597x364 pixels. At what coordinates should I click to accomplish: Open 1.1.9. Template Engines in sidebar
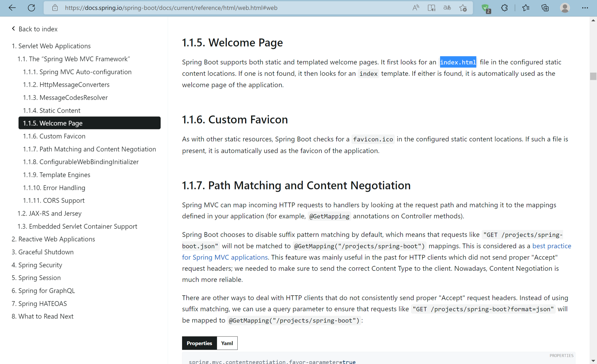(x=65, y=175)
